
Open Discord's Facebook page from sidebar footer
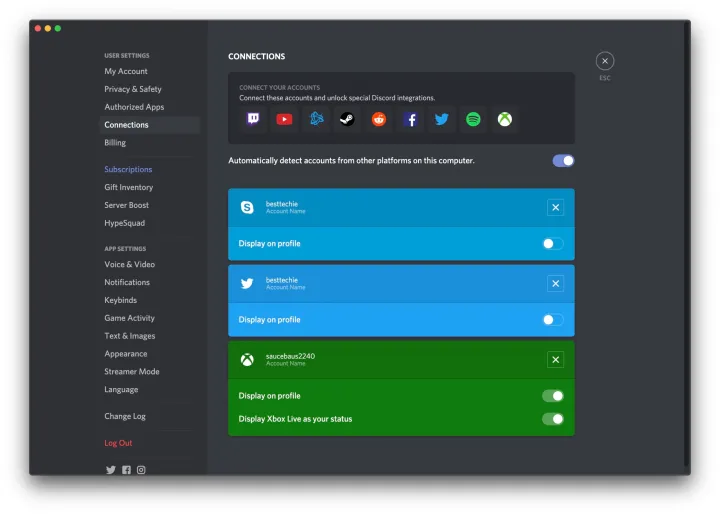pyautogui.click(x=126, y=470)
